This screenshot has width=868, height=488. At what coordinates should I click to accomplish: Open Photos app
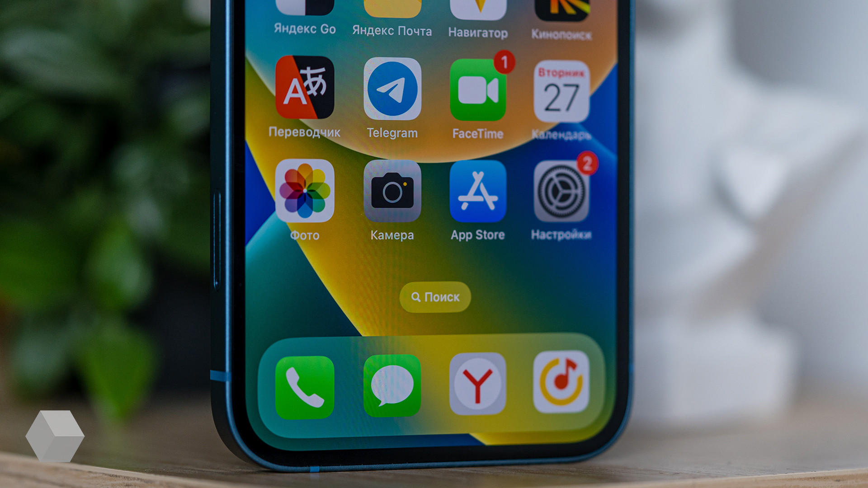[304, 197]
